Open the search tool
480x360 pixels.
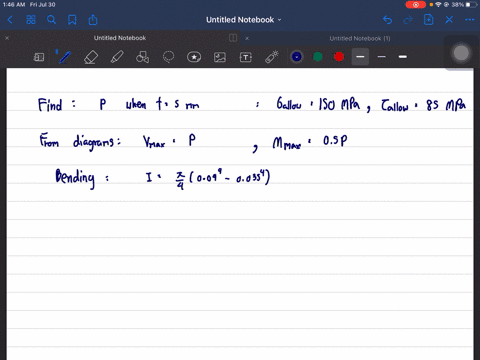51,20
